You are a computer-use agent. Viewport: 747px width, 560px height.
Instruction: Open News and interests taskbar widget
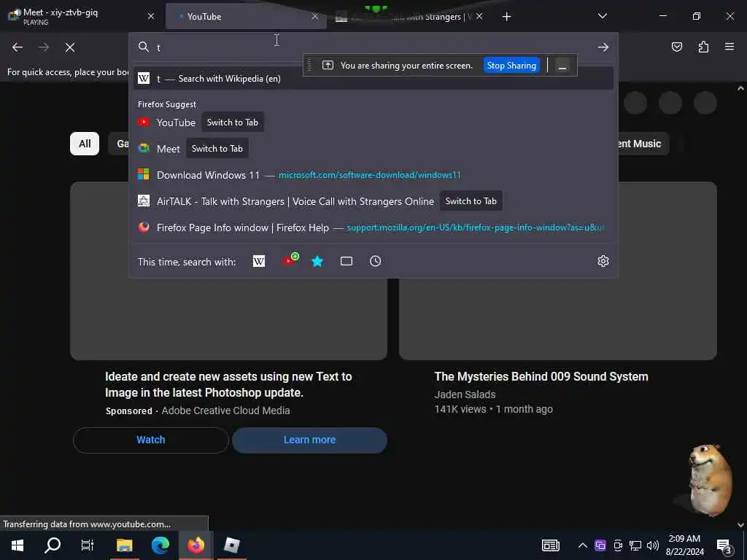(550, 545)
